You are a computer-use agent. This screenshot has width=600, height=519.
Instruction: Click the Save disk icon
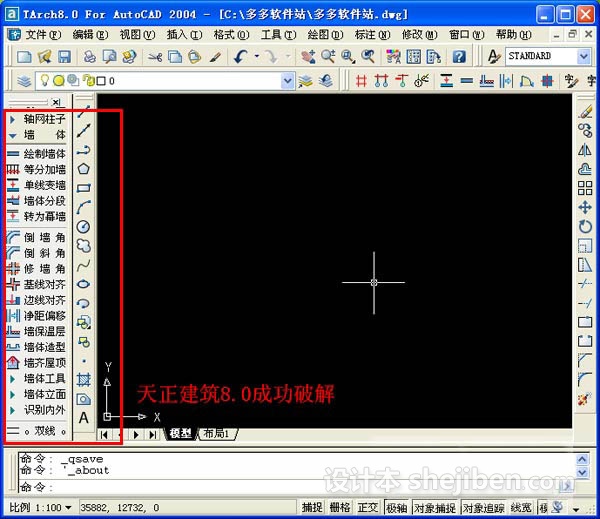pyautogui.click(x=64, y=57)
